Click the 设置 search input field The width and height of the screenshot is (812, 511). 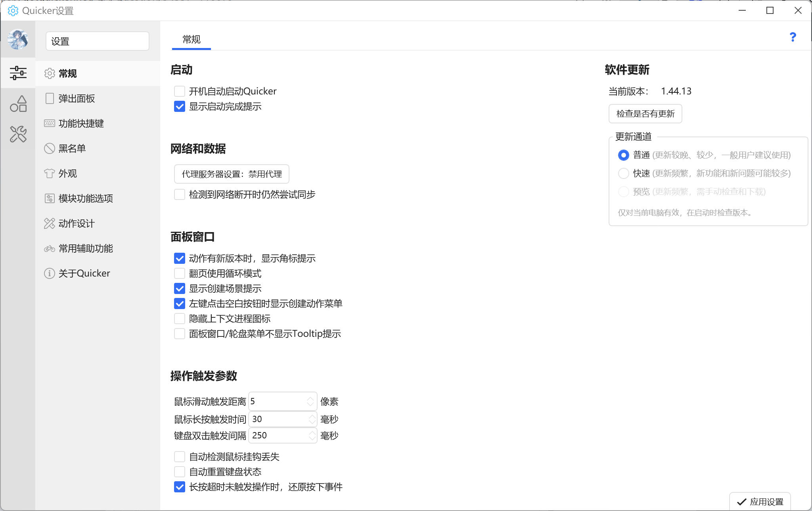click(98, 41)
